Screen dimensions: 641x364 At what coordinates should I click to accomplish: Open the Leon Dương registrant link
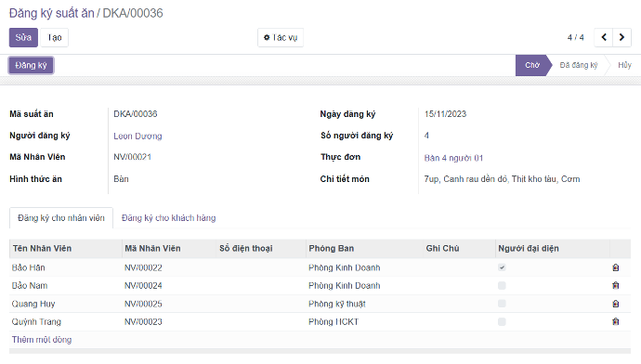(137, 136)
